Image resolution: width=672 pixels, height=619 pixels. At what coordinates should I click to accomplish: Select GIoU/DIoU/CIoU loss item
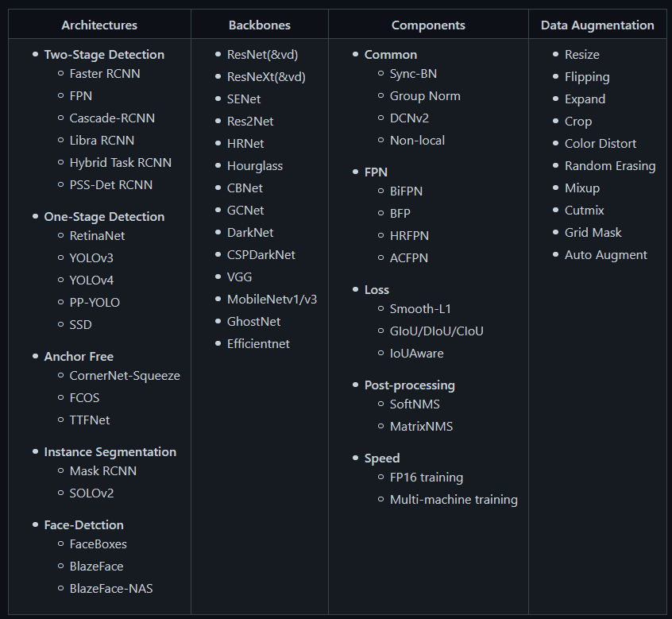coord(436,331)
